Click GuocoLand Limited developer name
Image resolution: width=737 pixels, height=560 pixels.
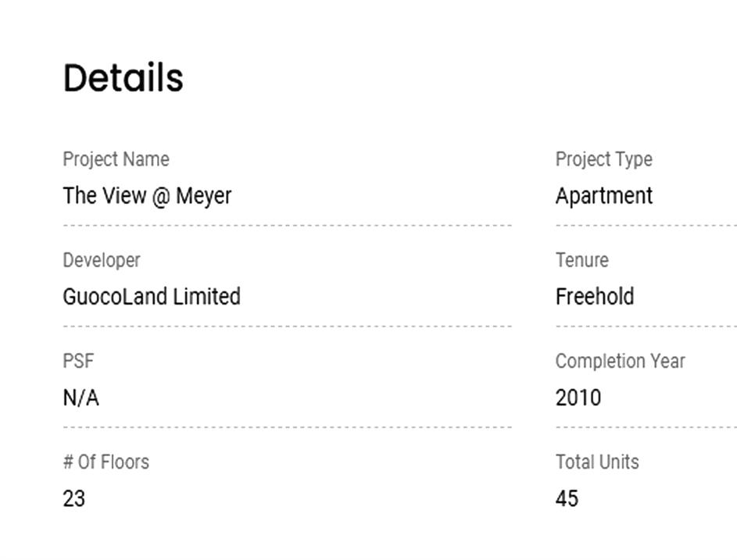[x=152, y=297]
